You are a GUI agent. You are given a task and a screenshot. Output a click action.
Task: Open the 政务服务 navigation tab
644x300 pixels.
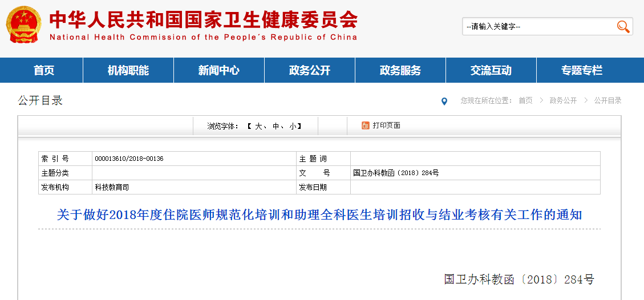400,70
